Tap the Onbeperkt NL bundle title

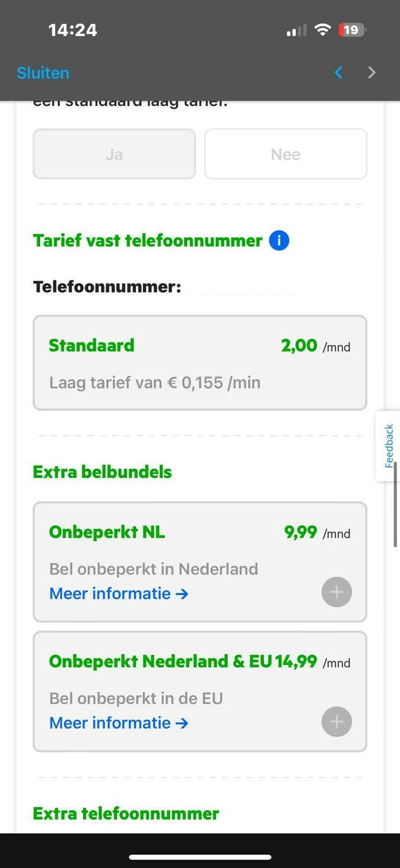pos(107,532)
